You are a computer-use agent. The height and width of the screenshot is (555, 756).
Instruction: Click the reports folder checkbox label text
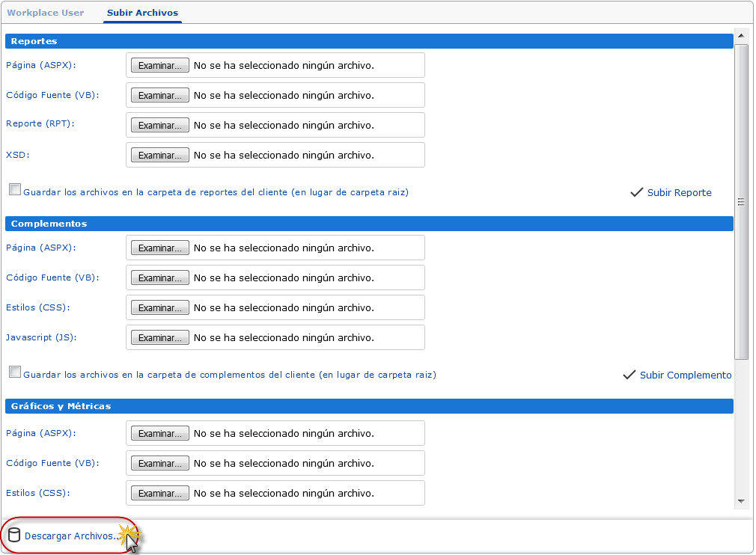[x=216, y=192]
